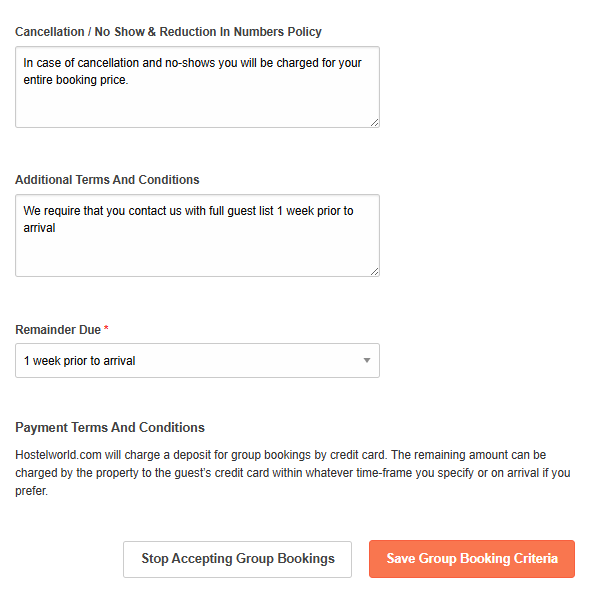The height and width of the screenshot is (610, 607).
Task: Click resize grip of Additional Terms textarea
Action: pos(374,270)
